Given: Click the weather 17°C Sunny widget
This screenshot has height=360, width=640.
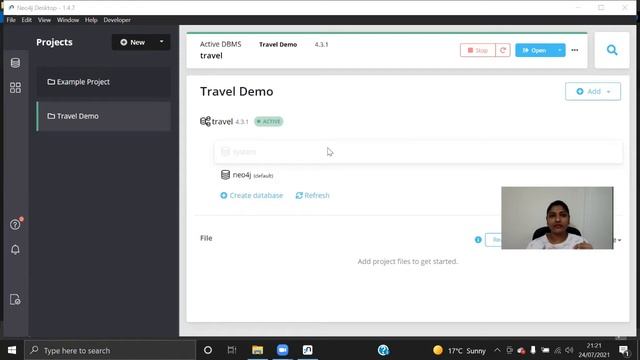Looking at the screenshot, I should 460,350.
